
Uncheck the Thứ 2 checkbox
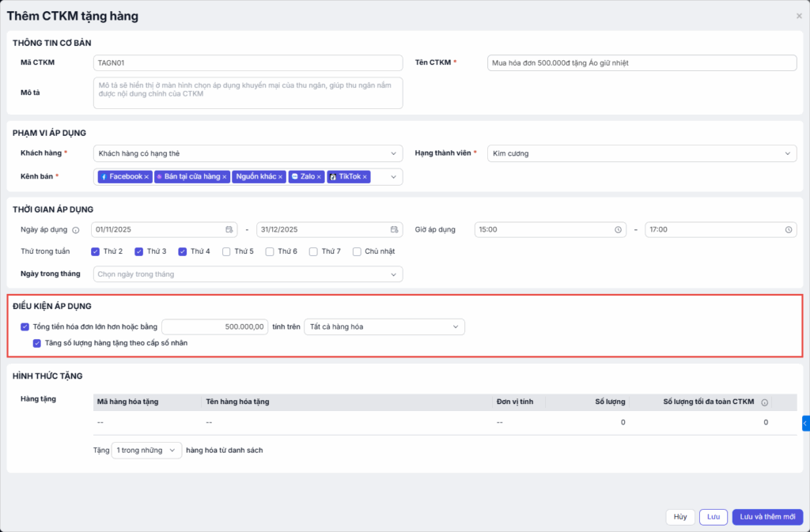pos(96,251)
